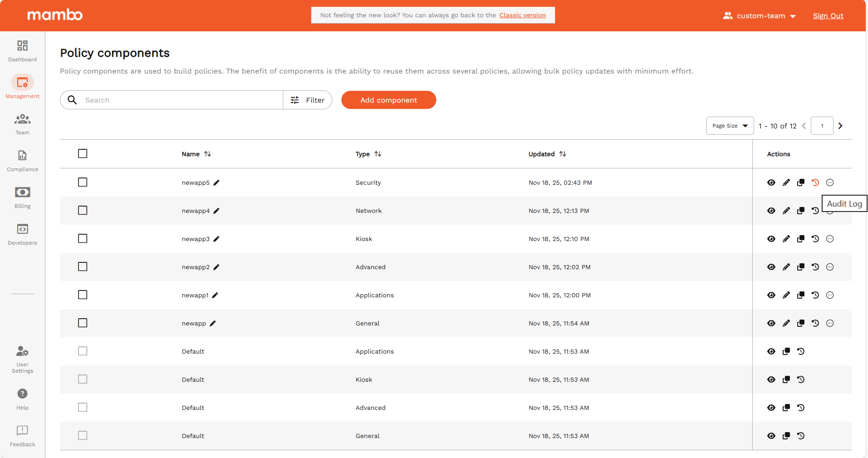Edit newapp4 using the pencil icon
This screenshot has height=458, width=868.
coord(786,211)
